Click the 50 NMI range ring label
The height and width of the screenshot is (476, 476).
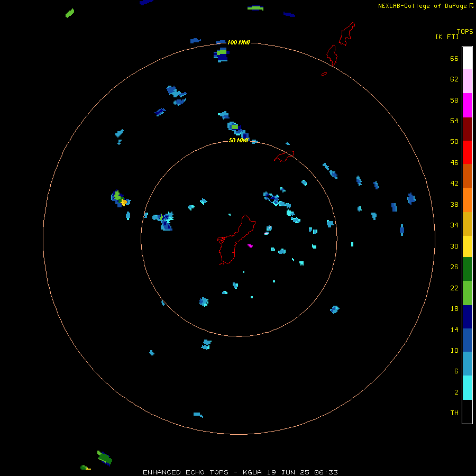[239, 140]
